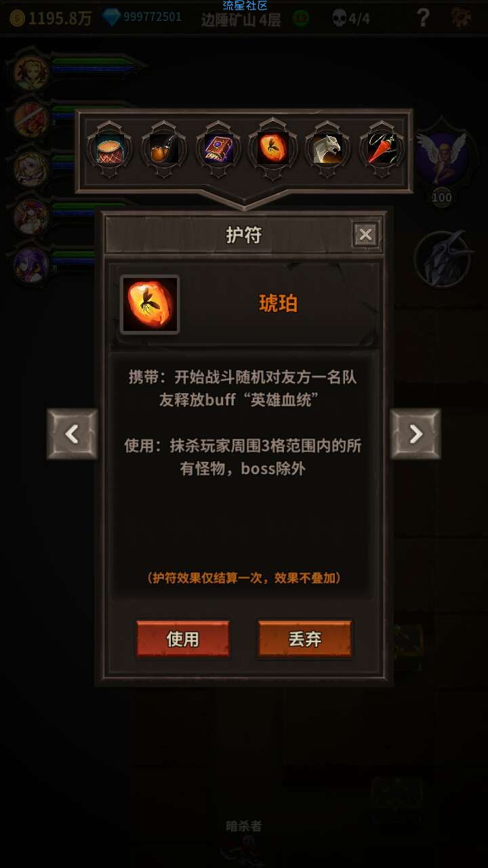
Task: Go to next amulet with right arrow
Action: [415, 434]
